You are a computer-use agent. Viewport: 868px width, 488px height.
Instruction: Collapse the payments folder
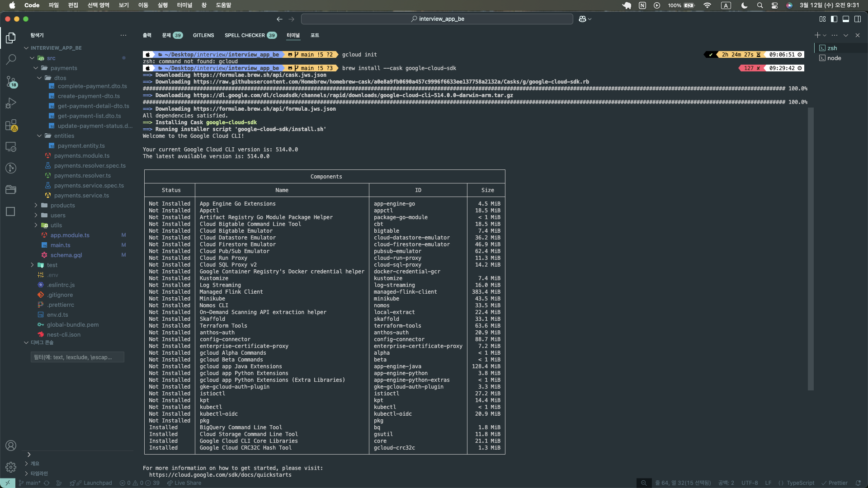pos(63,68)
